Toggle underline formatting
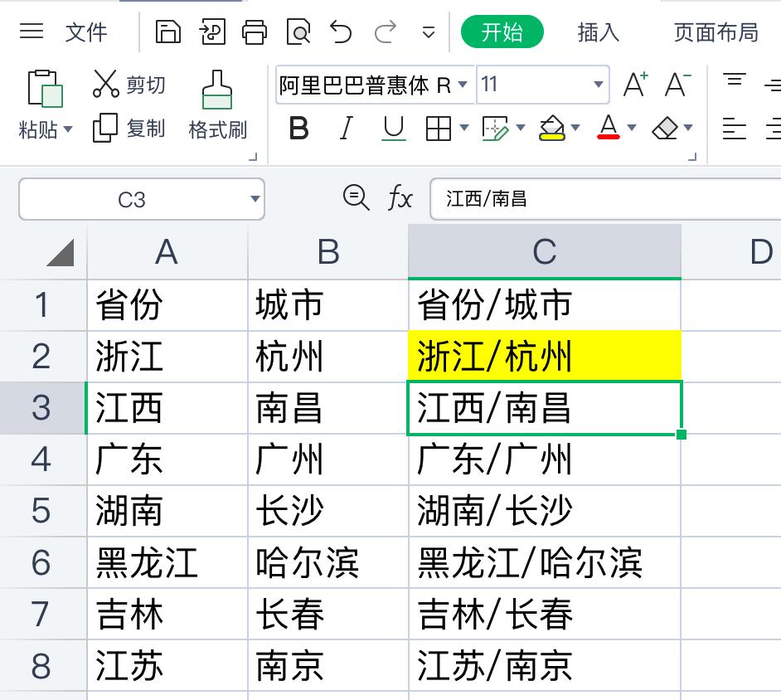Screen dimensions: 781x700 point(392,129)
